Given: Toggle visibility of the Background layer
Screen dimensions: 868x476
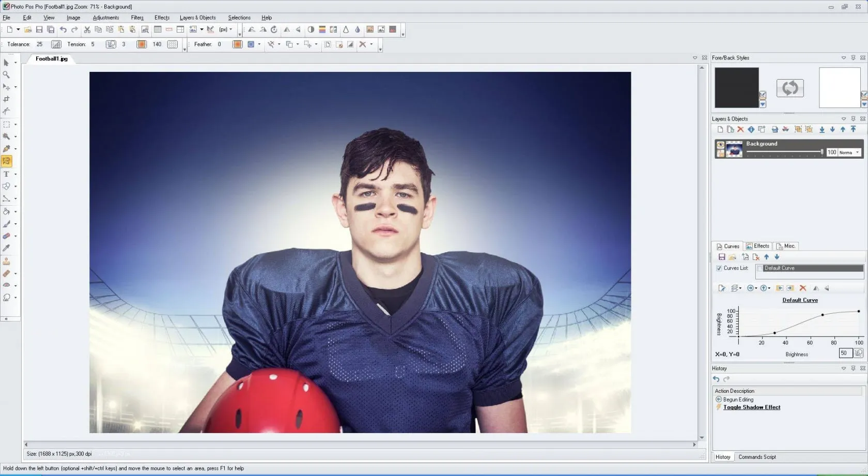Looking at the screenshot, I should click(720, 144).
